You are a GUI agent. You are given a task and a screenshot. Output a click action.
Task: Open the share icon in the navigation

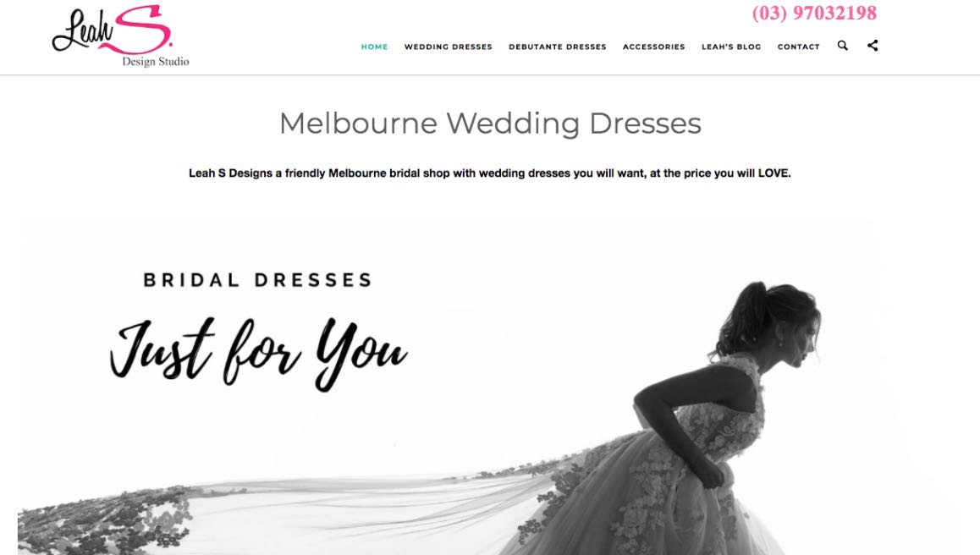(873, 46)
